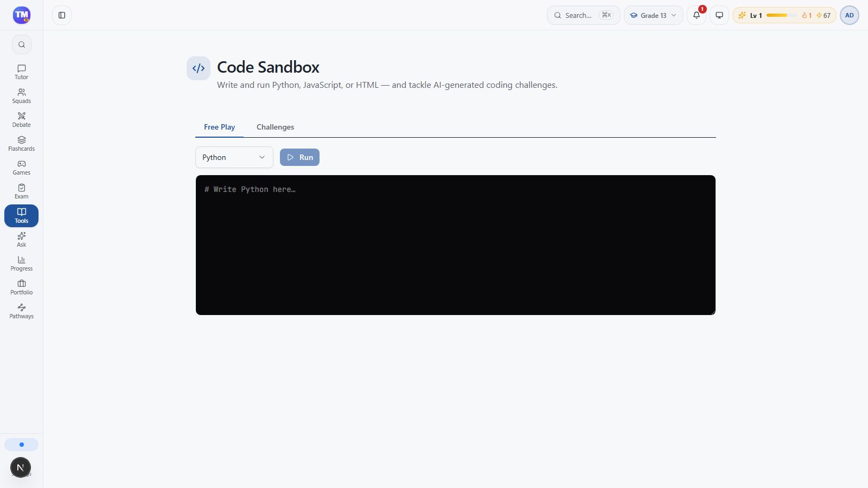The image size is (868, 488).
Task: Switch to the Free Play tab
Action: [220, 127]
